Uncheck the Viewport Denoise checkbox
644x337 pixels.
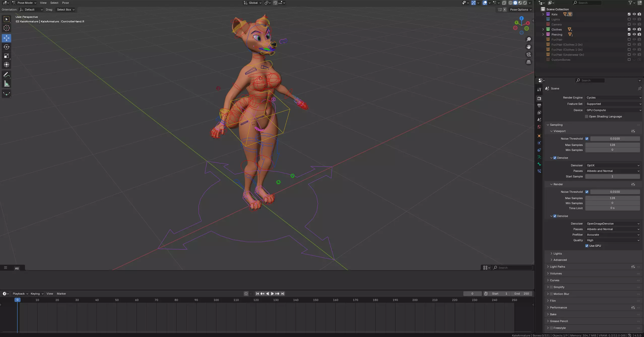[x=555, y=158]
